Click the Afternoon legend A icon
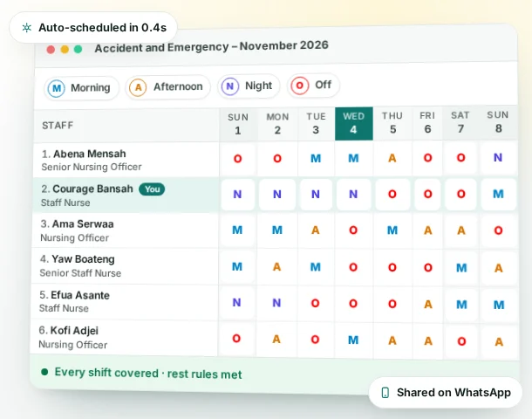The width and height of the screenshot is (532, 419). 138,87
